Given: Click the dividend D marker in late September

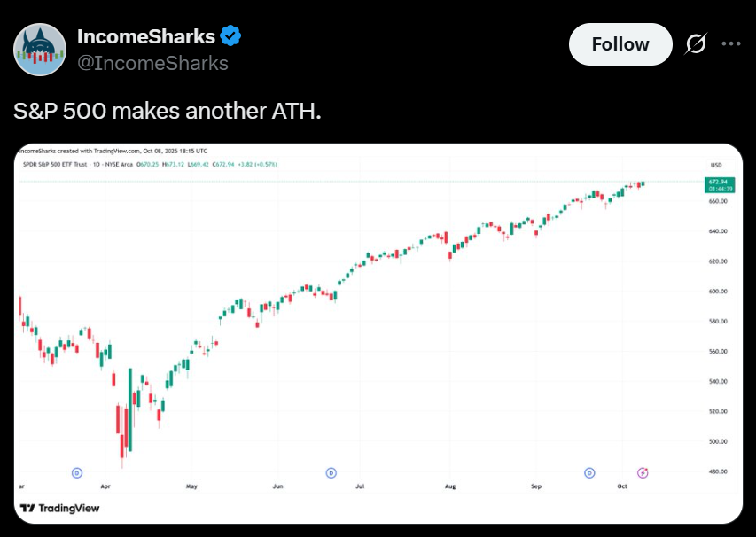Looking at the screenshot, I should 590,472.
